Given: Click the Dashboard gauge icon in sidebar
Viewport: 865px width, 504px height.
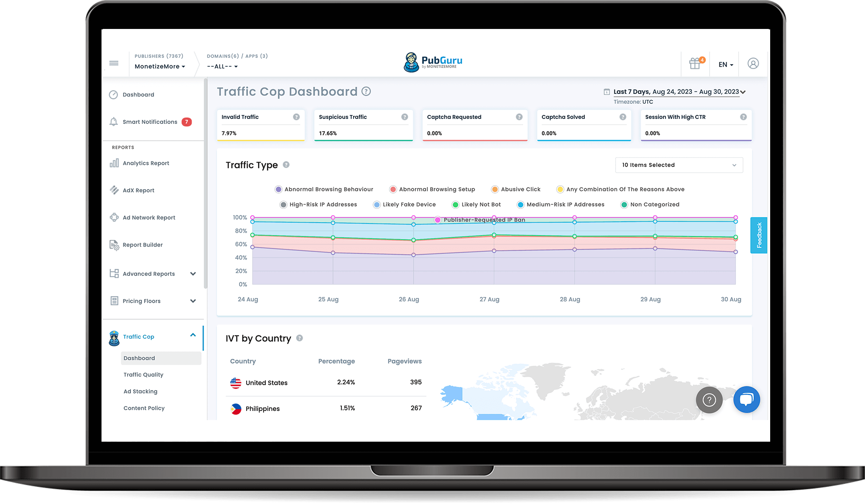Looking at the screenshot, I should [x=114, y=95].
